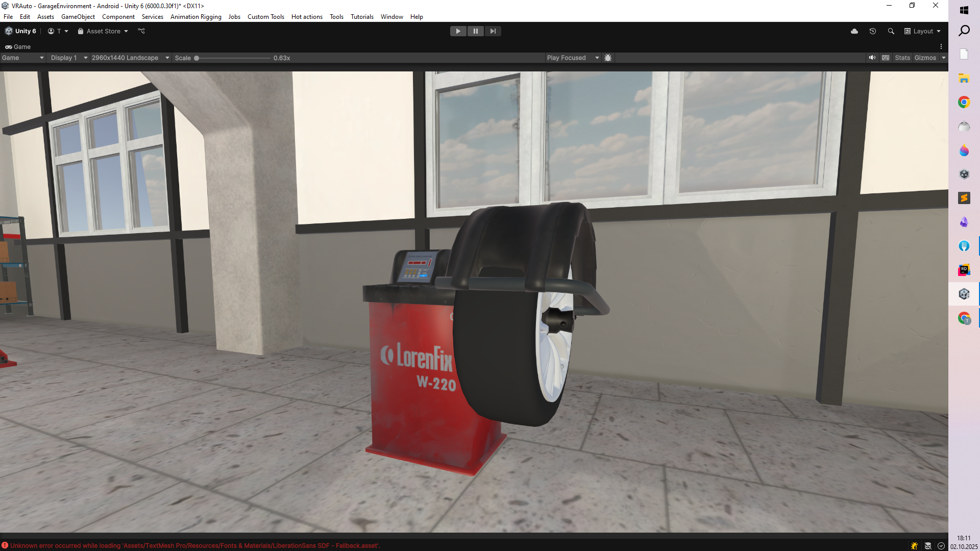Toggle Gizmos button
The image size is (980, 551).
[x=925, y=58]
